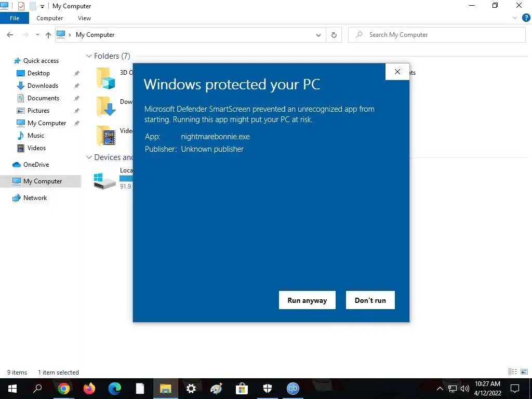Screen dimensions: 532x399
Task: Select the Local Disk drive icon
Action: click(x=104, y=181)
